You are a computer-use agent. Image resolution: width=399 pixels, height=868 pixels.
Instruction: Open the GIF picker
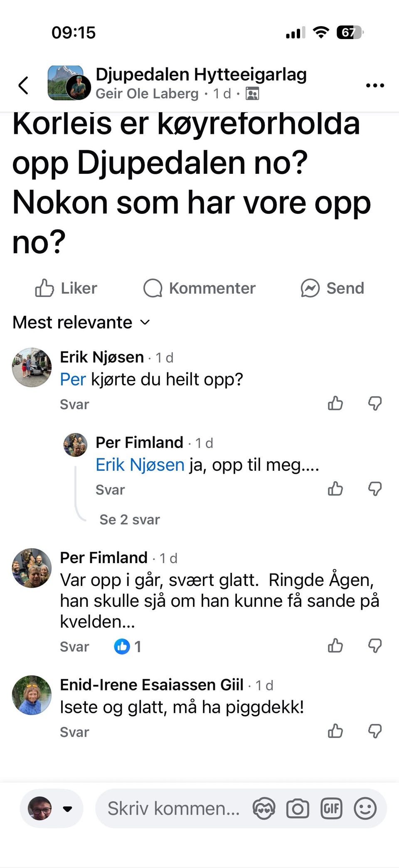pos(331,809)
